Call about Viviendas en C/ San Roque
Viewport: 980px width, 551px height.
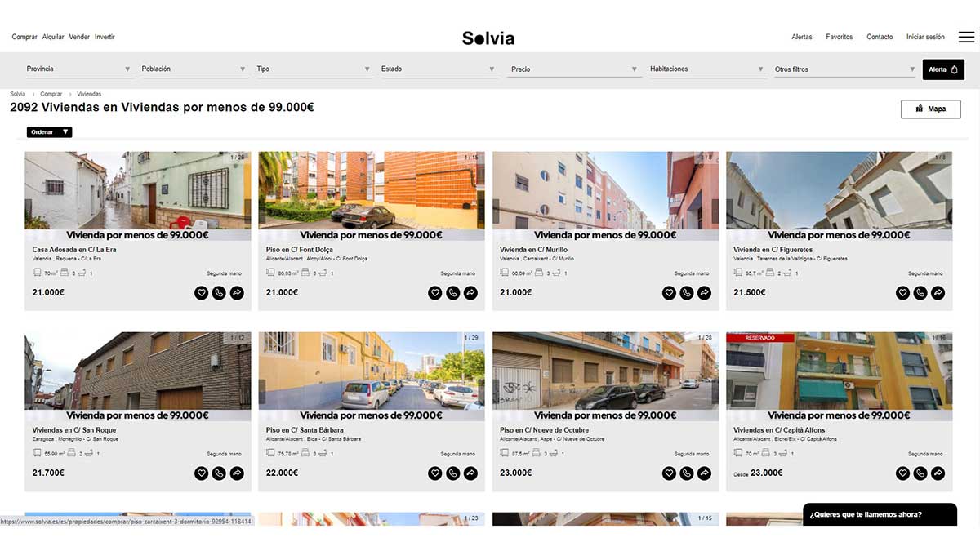(x=219, y=473)
